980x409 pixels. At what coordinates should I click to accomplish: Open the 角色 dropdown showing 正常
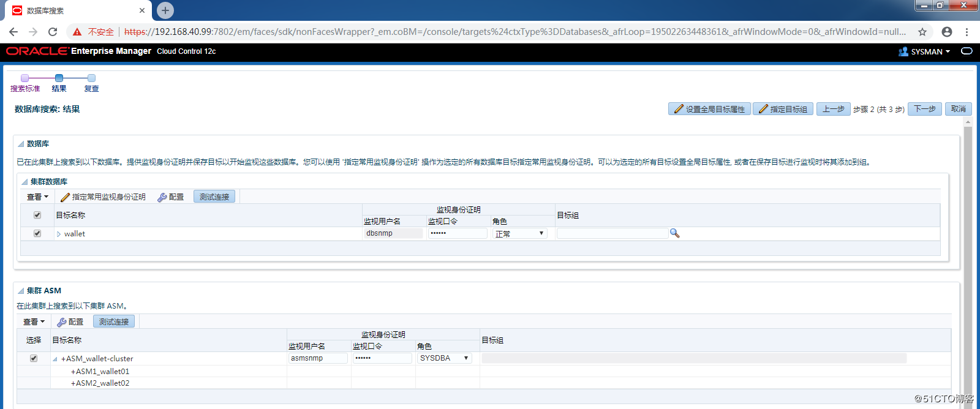pos(519,233)
